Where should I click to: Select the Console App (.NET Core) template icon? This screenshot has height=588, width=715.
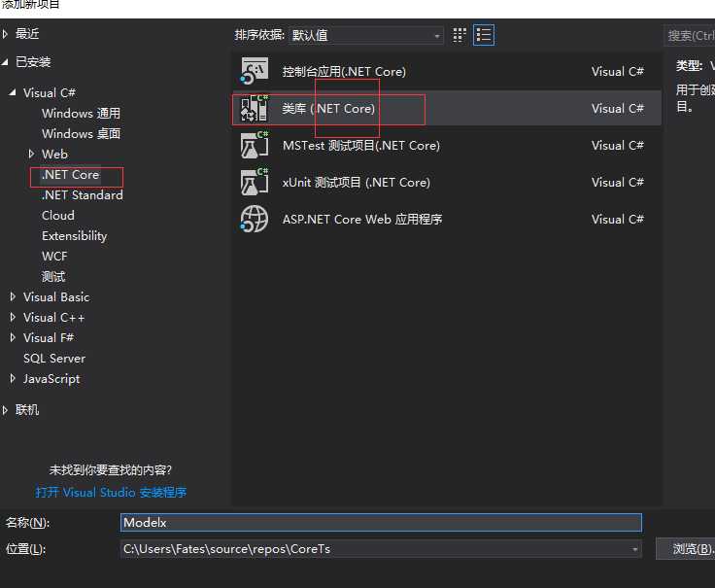click(254, 71)
